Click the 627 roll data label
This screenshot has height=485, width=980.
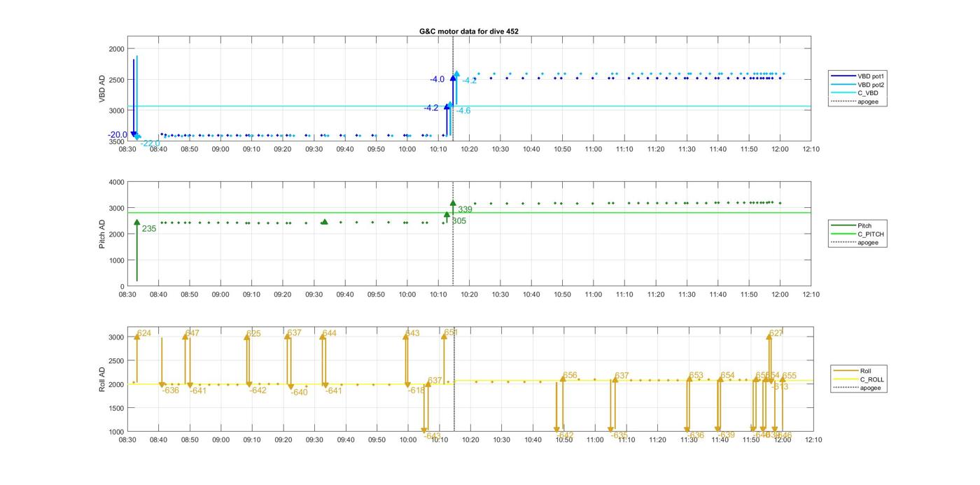click(x=776, y=333)
